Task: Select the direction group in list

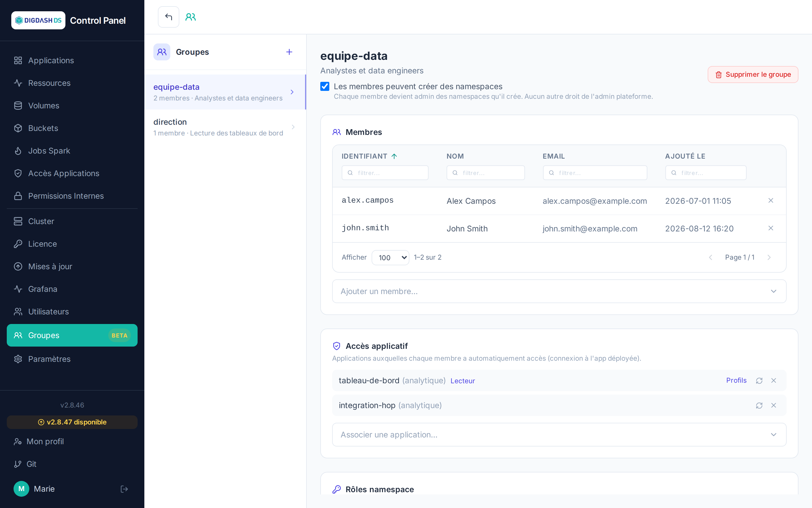Action: [225, 127]
